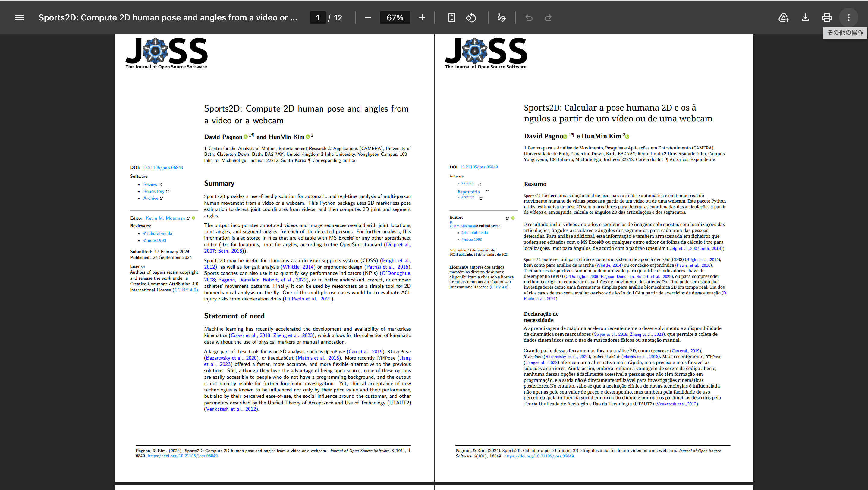Rotate the document counterclockwise
The height and width of the screenshot is (490, 868).
tap(471, 17)
